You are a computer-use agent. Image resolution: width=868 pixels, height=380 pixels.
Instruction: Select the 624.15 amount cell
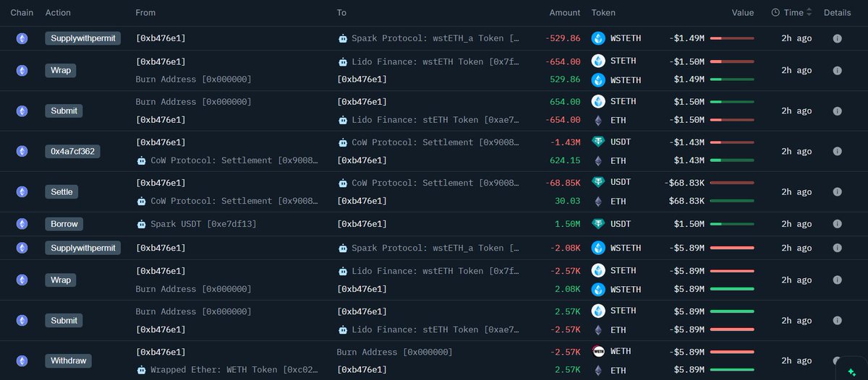[x=566, y=160]
